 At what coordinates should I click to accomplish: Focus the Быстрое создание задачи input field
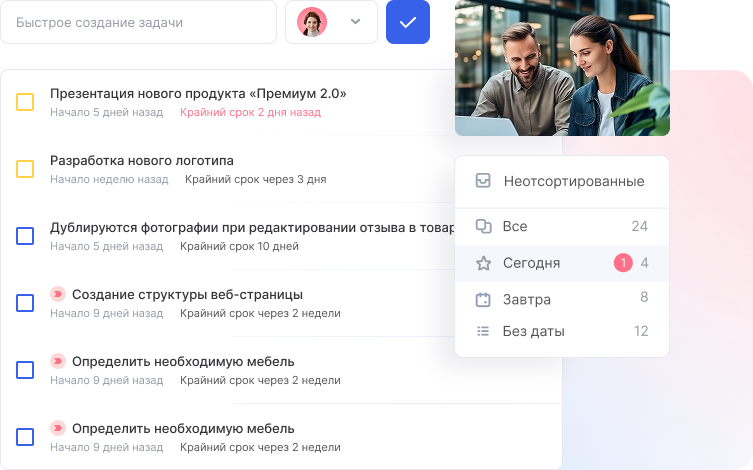coord(138,22)
